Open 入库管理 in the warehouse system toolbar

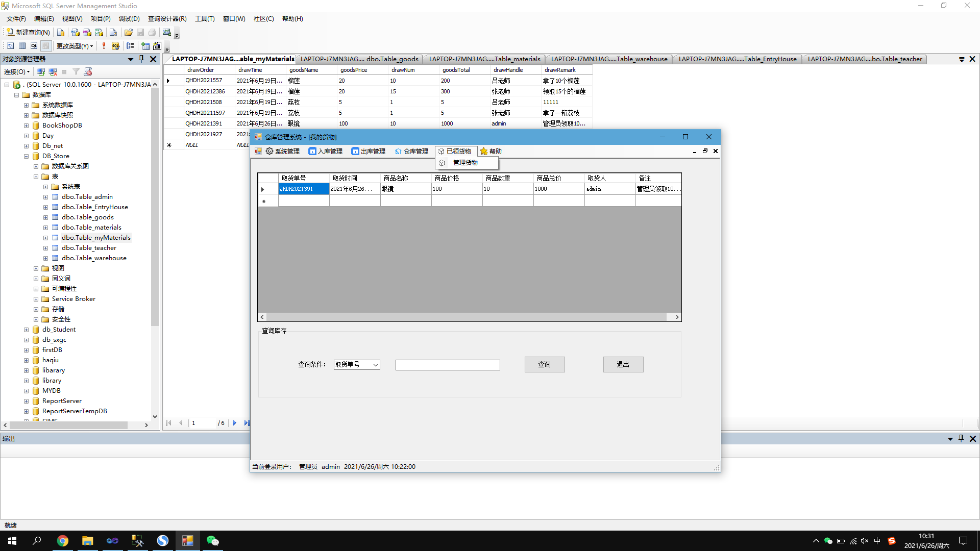click(x=325, y=151)
